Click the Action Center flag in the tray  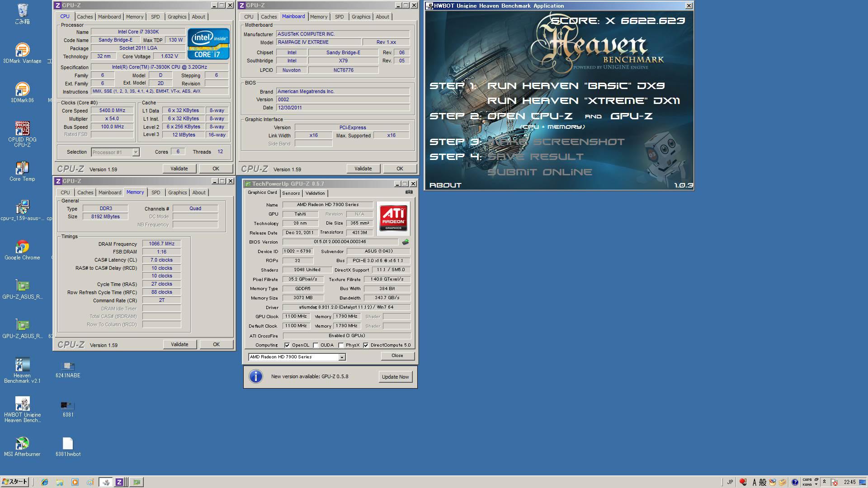pos(835,482)
